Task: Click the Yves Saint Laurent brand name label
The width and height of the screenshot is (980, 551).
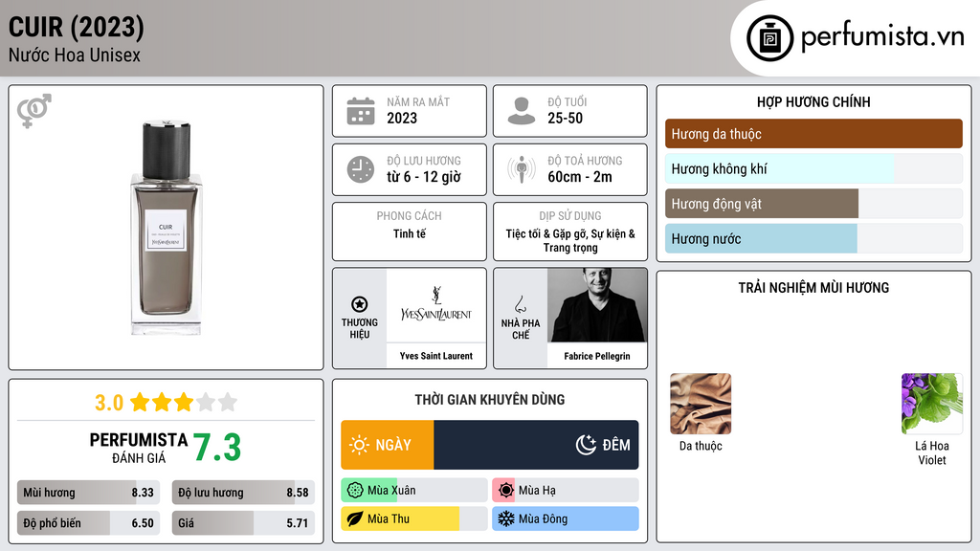Action: tap(436, 356)
